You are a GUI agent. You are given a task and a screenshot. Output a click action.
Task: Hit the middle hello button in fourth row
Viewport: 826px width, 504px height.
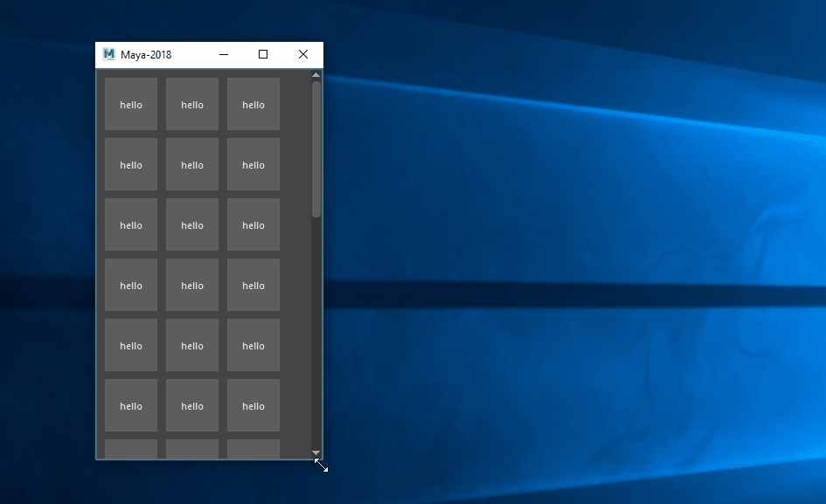coord(192,285)
